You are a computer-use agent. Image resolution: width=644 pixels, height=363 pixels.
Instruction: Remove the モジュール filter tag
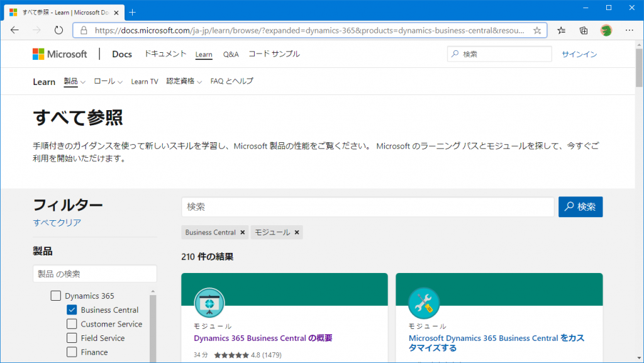click(x=297, y=232)
